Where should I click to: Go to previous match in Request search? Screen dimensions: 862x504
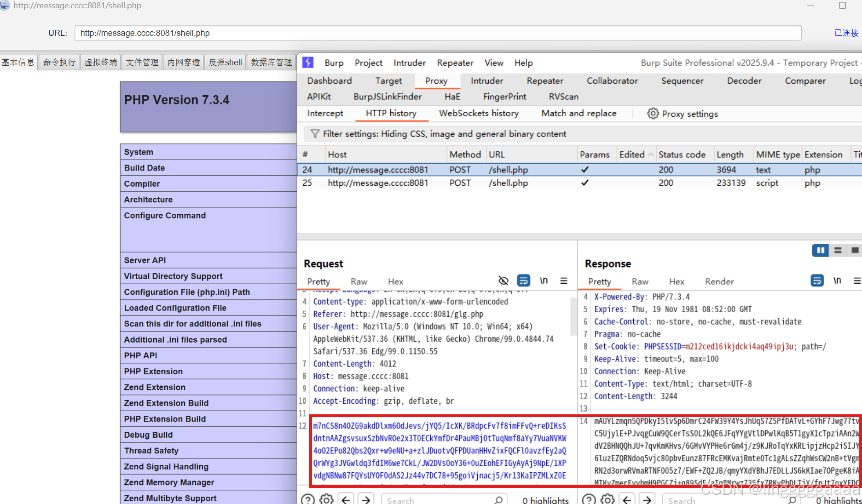click(x=346, y=499)
